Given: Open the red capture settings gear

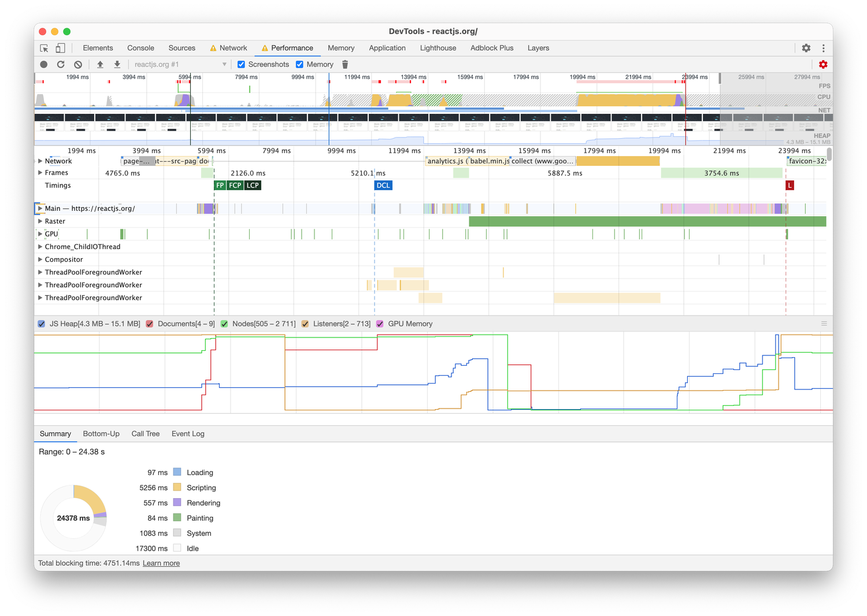Looking at the screenshot, I should (x=823, y=65).
